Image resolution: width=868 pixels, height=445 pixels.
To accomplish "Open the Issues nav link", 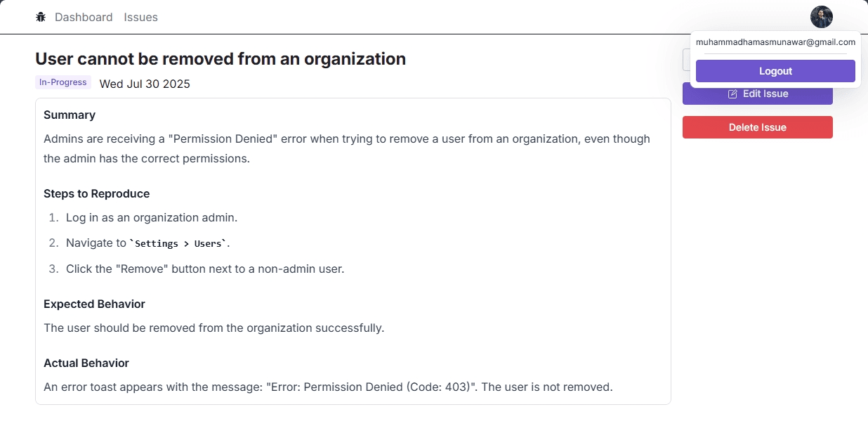I will point(140,17).
